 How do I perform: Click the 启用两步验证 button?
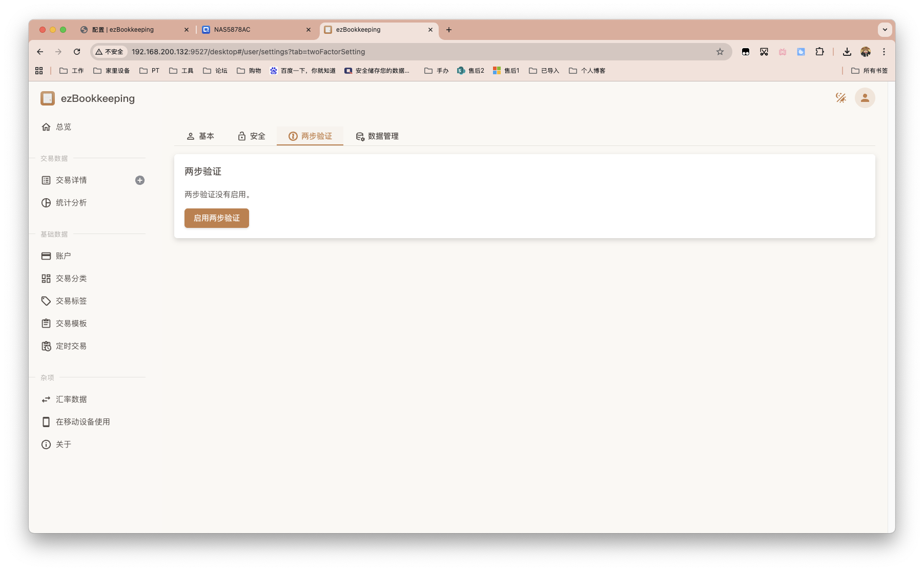pos(216,218)
